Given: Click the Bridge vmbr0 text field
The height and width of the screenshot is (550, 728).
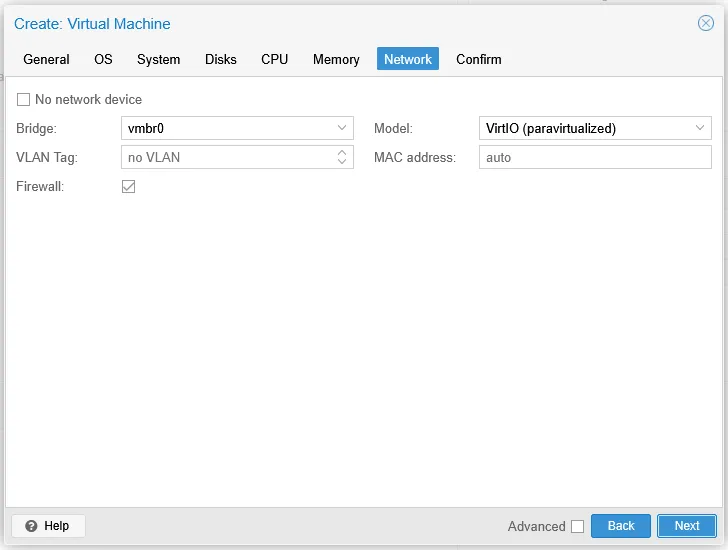Looking at the screenshot, I should pos(225,128).
